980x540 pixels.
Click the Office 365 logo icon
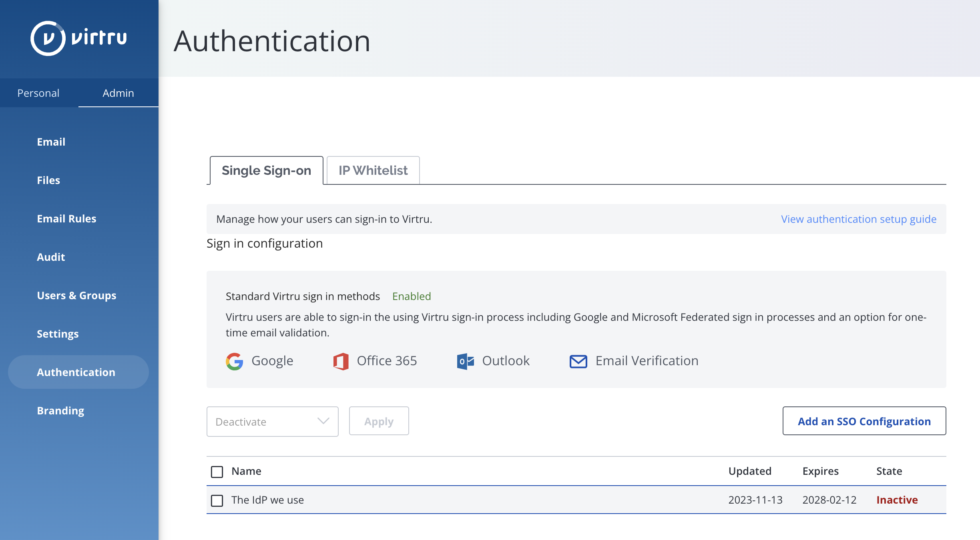(341, 361)
